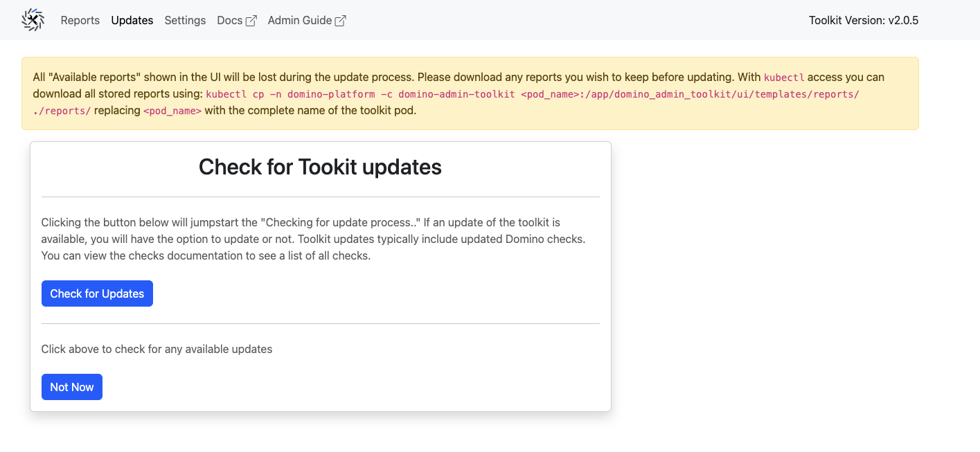Click the Domino toolkit logo icon
This screenshot has height=452, width=980.
point(33,20)
